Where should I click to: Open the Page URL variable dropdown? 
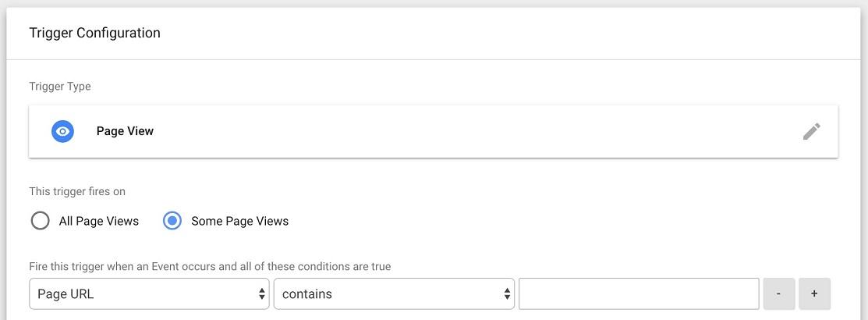(x=150, y=294)
